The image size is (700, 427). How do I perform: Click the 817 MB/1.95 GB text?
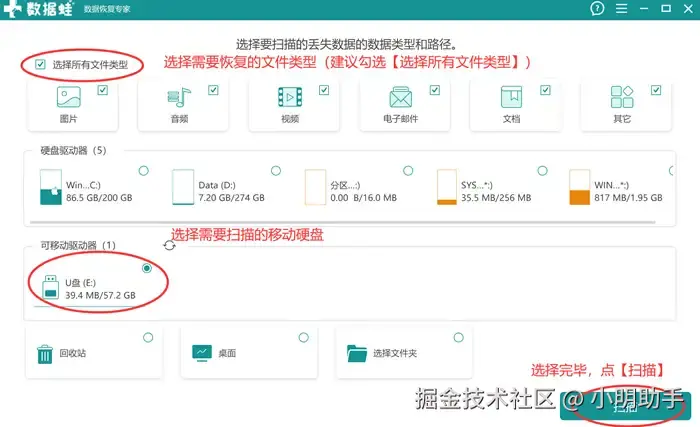tap(628, 197)
